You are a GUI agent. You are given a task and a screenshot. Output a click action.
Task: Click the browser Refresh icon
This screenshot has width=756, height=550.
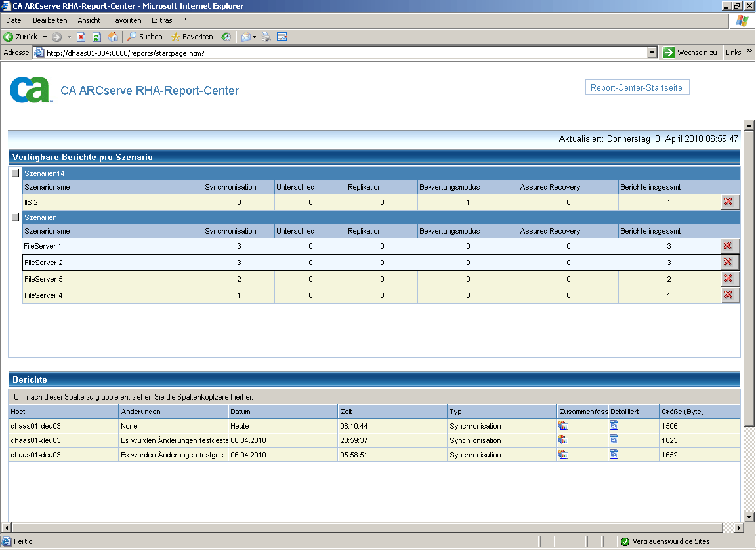coord(96,37)
